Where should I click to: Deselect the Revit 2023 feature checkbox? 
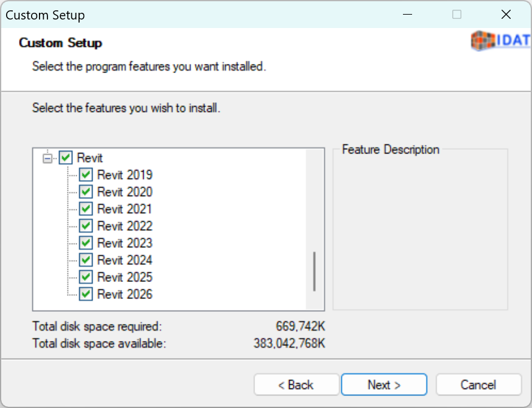[x=86, y=243]
